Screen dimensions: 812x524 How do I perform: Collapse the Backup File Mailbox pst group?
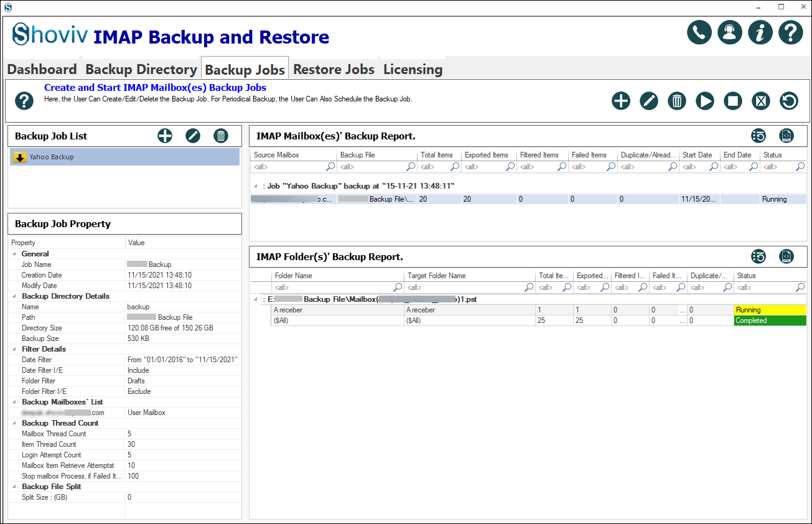256,299
